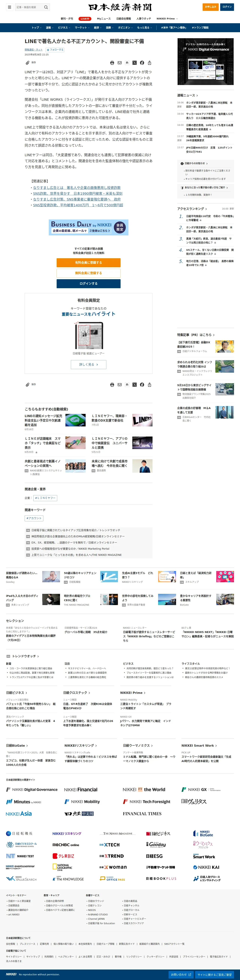Click the upload-share icon above the recommendations section
This screenshot has height=980, width=240.
click(150, 385)
